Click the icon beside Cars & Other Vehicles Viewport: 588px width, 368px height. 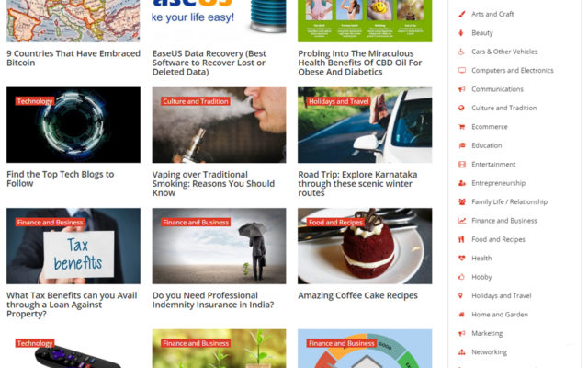pos(461,52)
